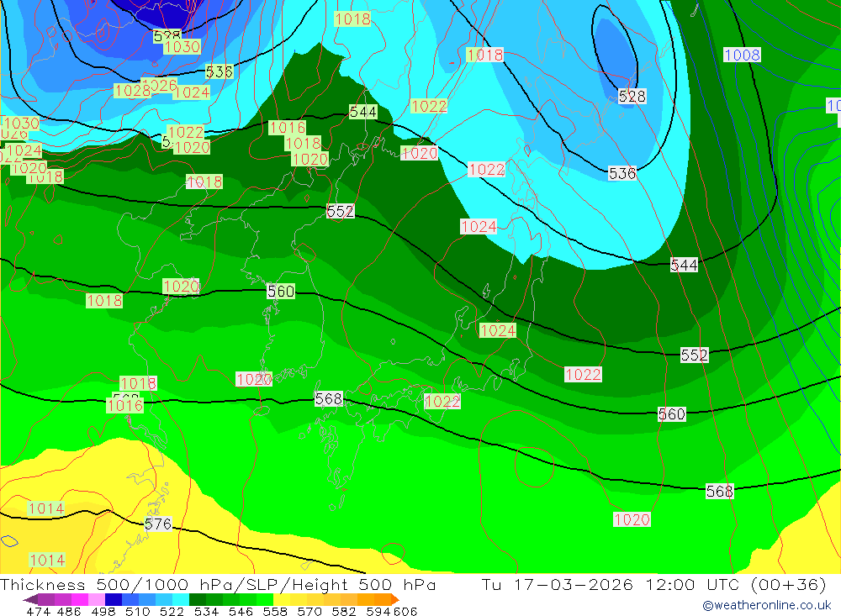This screenshot has width=841, height=616.
Task: Click the 1028 pressure label
Action: point(132,91)
